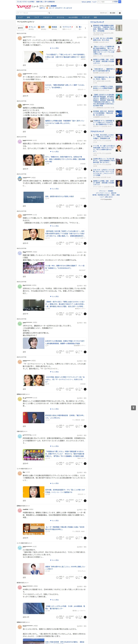This screenshot has width=138, height=644.
Task: Share tbg's comment via X icon
Action: tap(85, 276)
